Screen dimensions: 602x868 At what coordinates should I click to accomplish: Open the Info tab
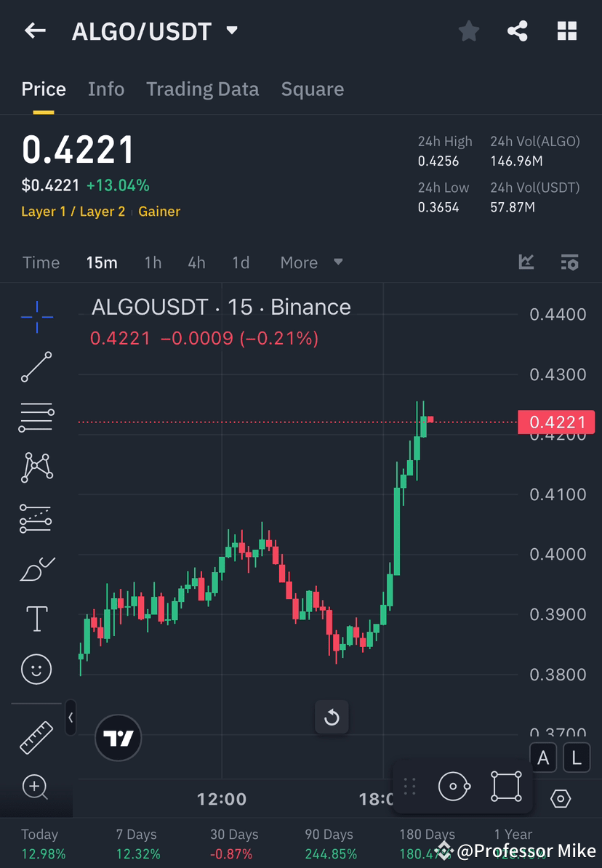click(x=106, y=89)
